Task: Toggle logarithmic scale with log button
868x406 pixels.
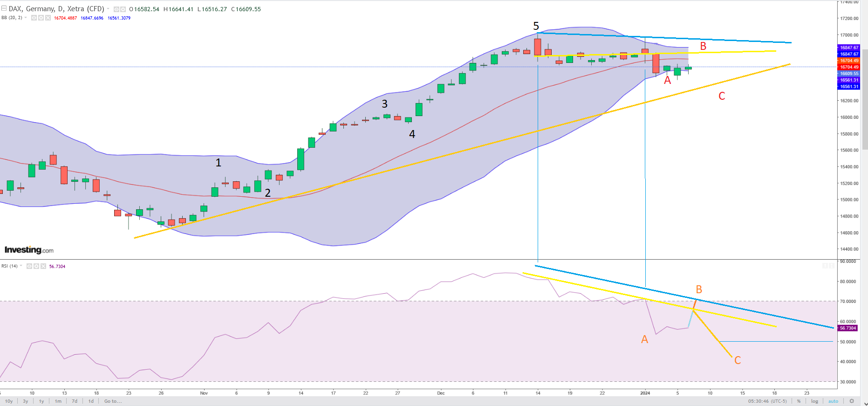Action: [x=814, y=401]
